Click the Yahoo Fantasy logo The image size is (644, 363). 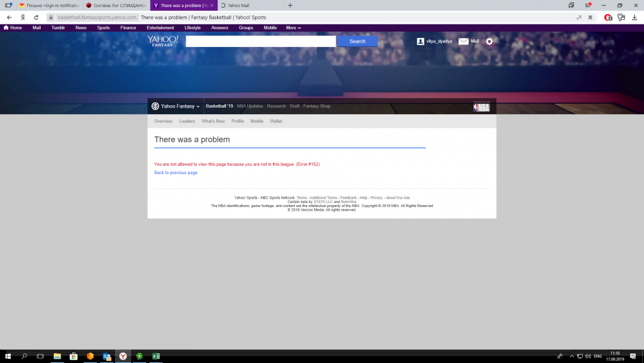[163, 41]
